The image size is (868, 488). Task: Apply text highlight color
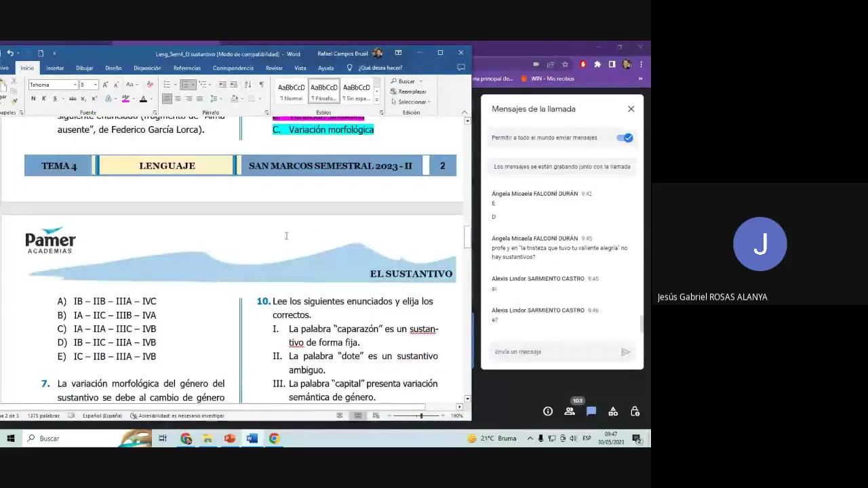[125, 99]
